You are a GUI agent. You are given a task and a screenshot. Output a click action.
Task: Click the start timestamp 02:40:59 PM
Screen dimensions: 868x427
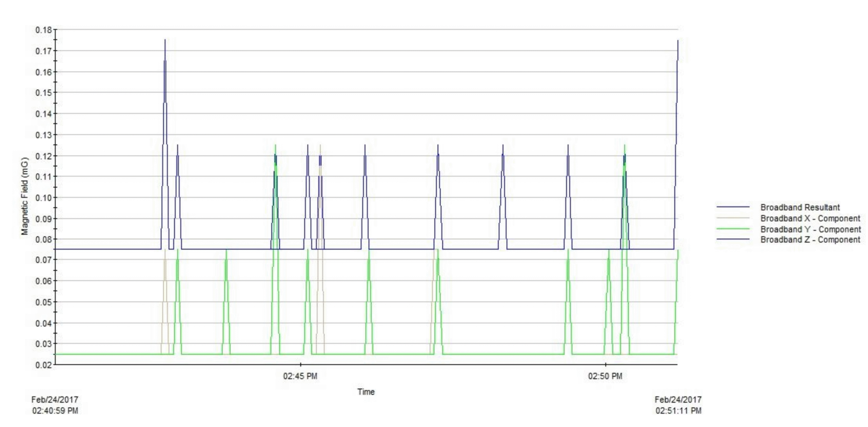[x=55, y=411]
